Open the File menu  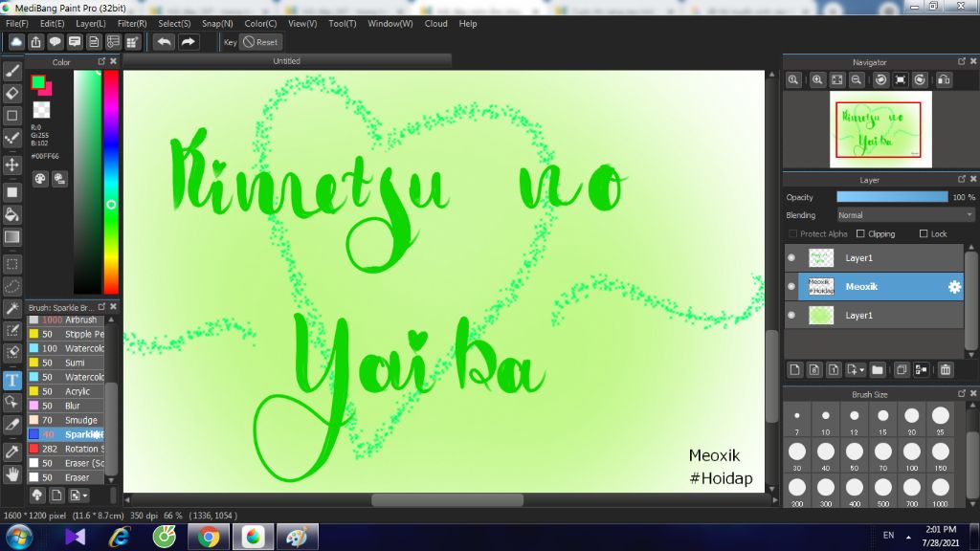[17, 24]
